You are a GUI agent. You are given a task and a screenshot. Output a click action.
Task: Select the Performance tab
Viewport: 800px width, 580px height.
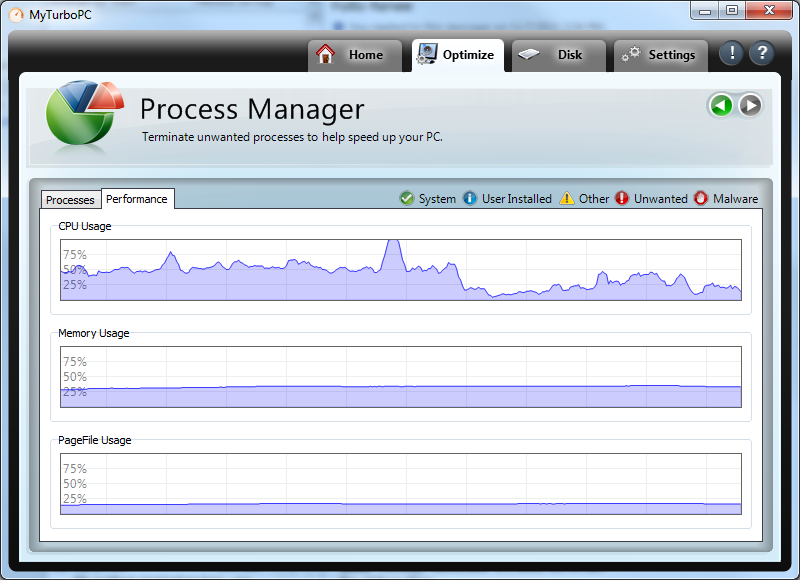[137, 198]
